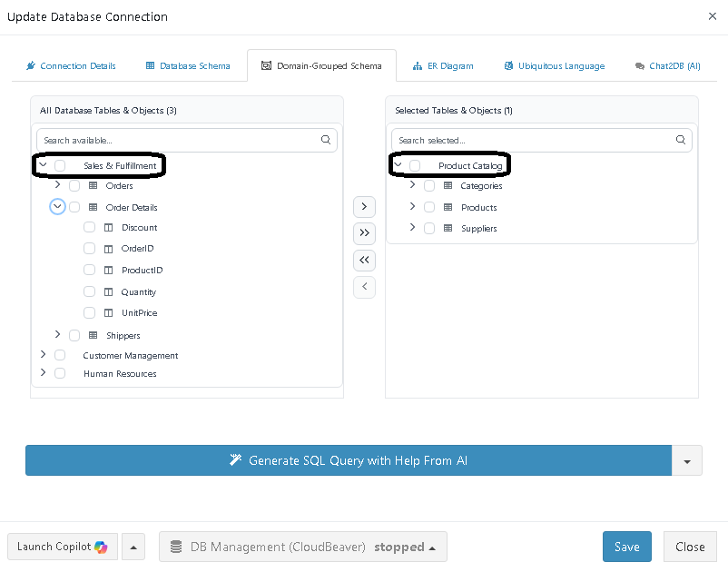Tick the Sales & Fulfillment checkbox
The width and height of the screenshot is (728, 572).
tap(60, 166)
